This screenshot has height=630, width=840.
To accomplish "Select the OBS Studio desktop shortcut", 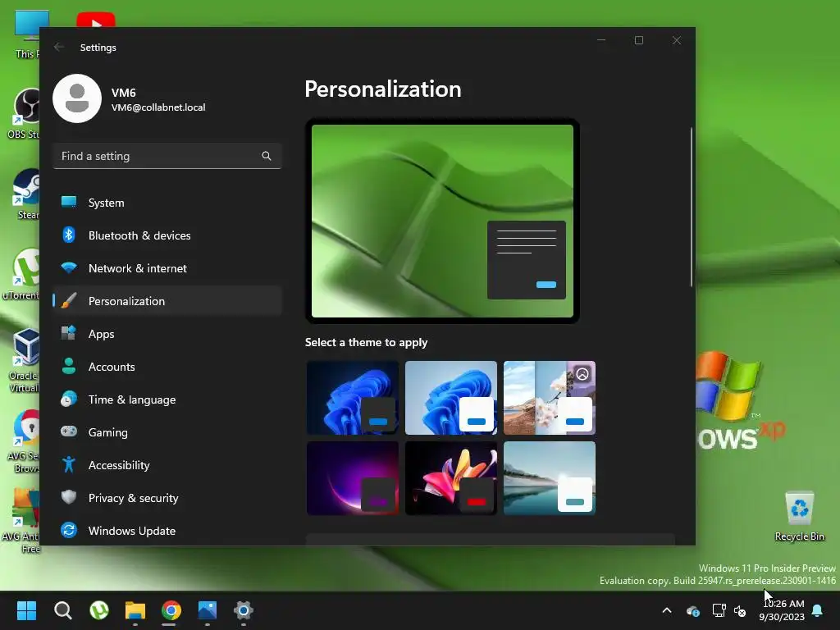I will click(24, 113).
